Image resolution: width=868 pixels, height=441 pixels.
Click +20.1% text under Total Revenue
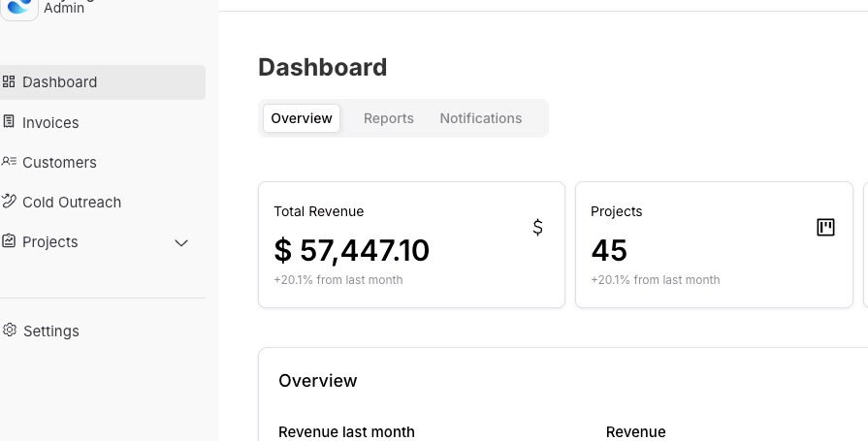point(338,279)
